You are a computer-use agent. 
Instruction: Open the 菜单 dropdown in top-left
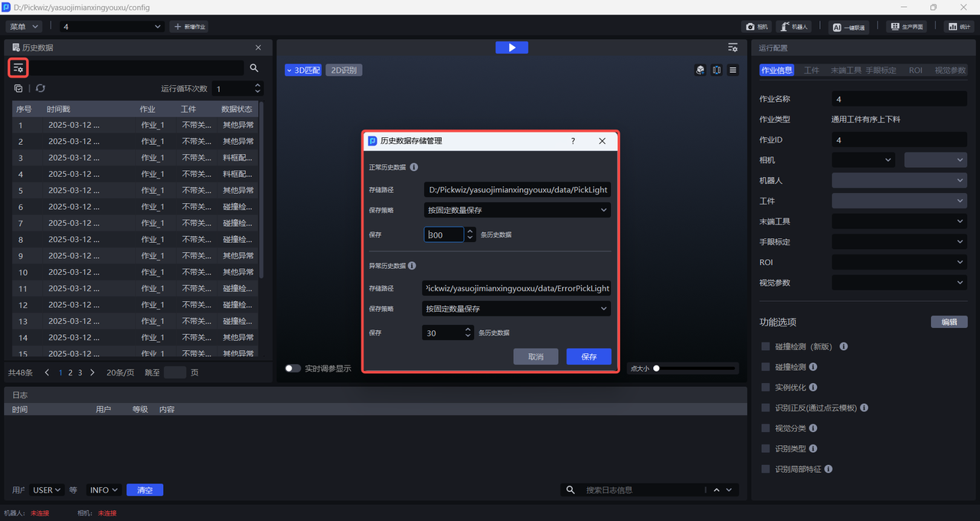pyautogui.click(x=24, y=27)
